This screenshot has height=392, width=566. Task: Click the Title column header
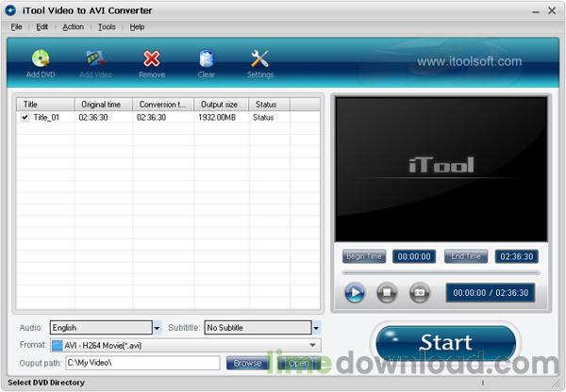coord(45,105)
